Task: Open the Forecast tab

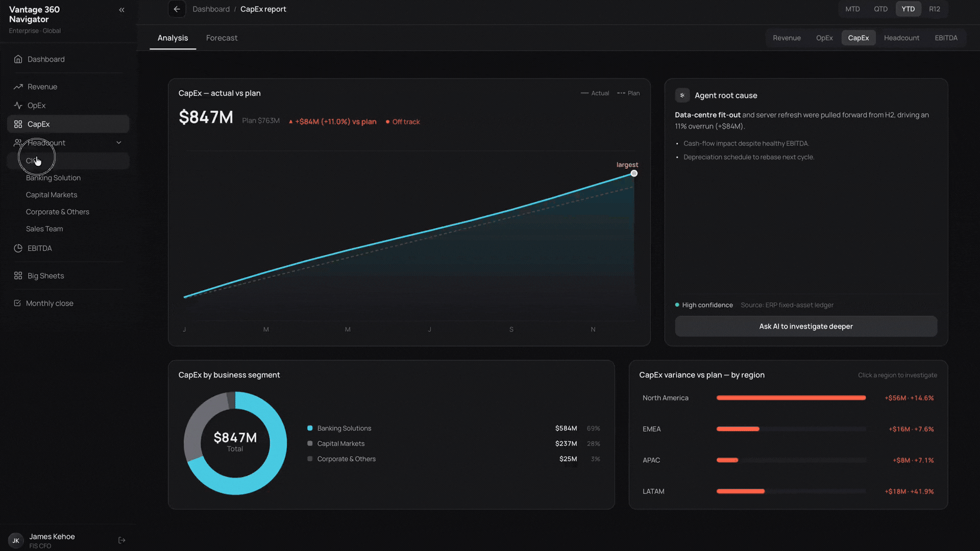Action: (x=222, y=38)
